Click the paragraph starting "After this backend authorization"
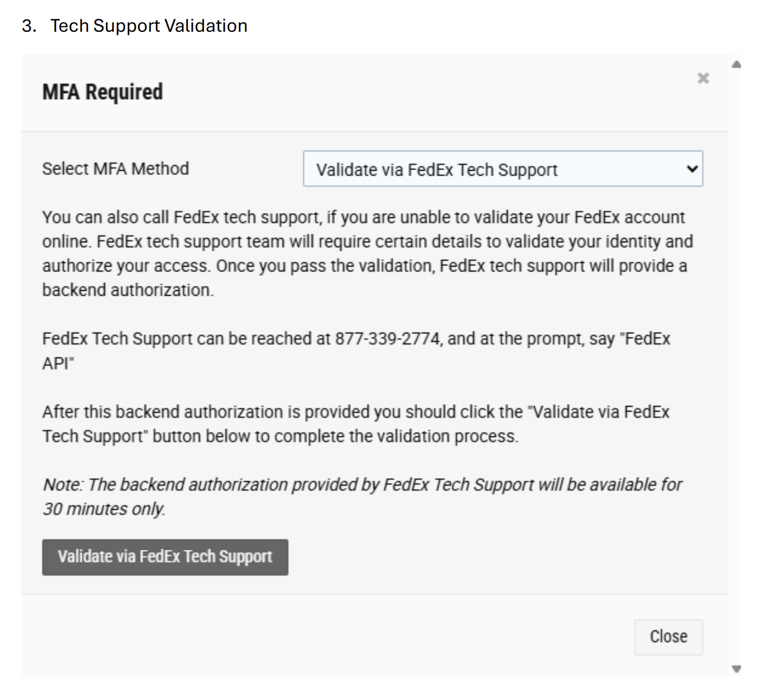 [x=355, y=424]
